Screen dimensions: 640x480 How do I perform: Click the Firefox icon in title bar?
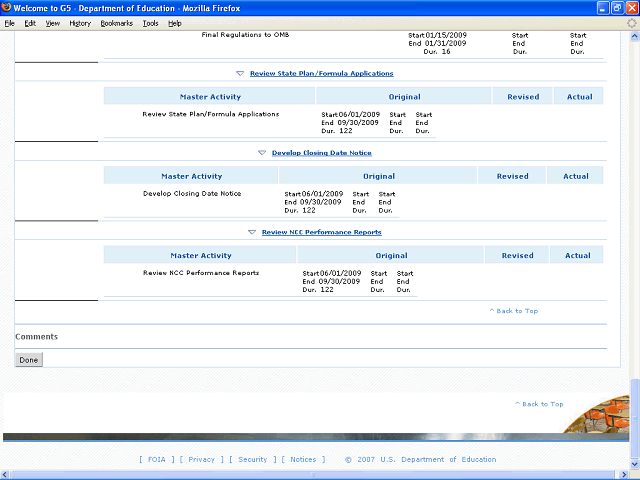(7, 7)
